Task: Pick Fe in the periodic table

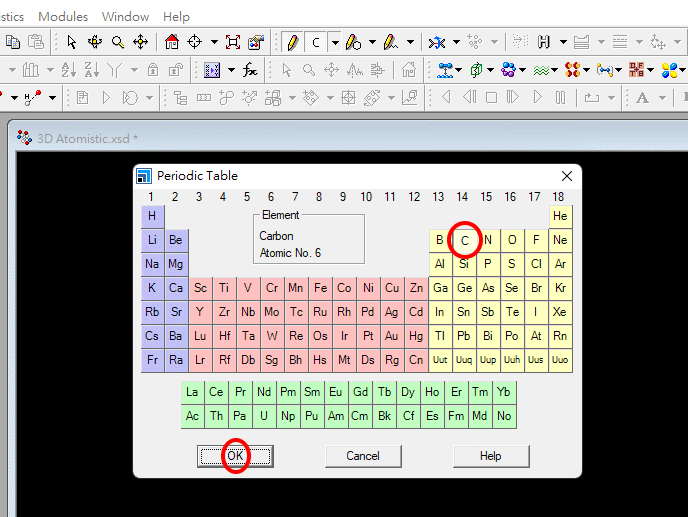Action: click(x=320, y=288)
